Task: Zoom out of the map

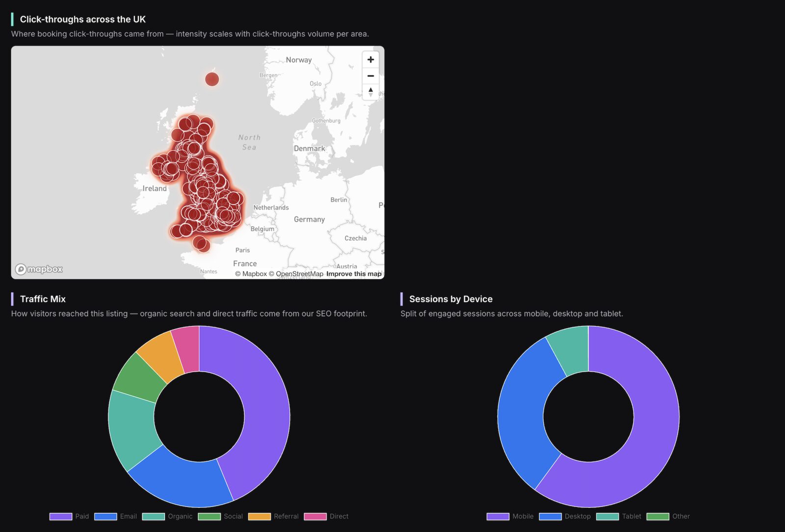Action: click(x=370, y=76)
